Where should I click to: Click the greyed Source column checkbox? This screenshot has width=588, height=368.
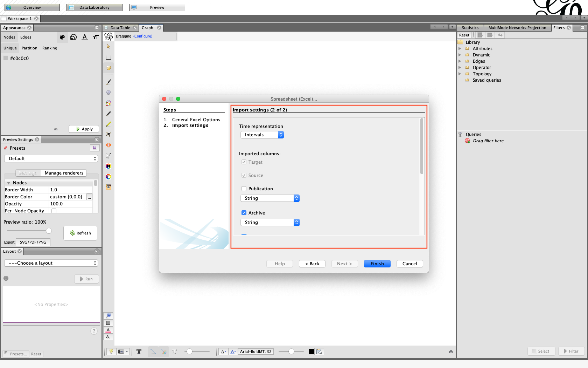[244, 175]
